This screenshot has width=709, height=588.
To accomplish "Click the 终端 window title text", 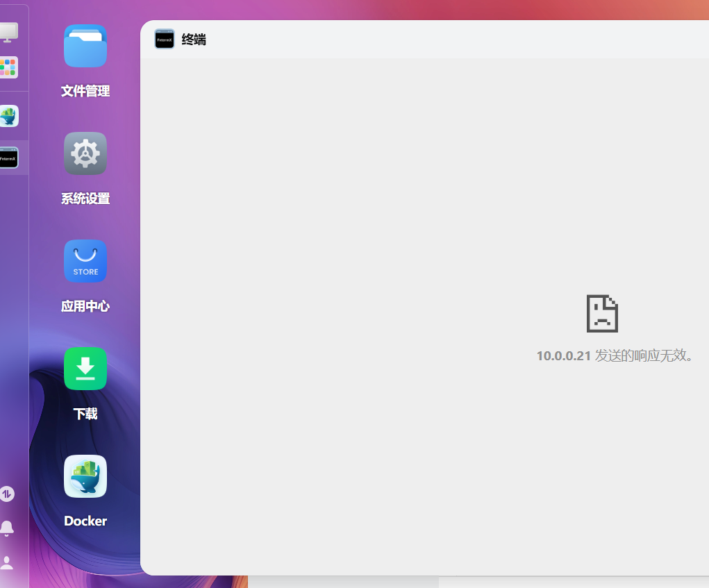I will (194, 40).
